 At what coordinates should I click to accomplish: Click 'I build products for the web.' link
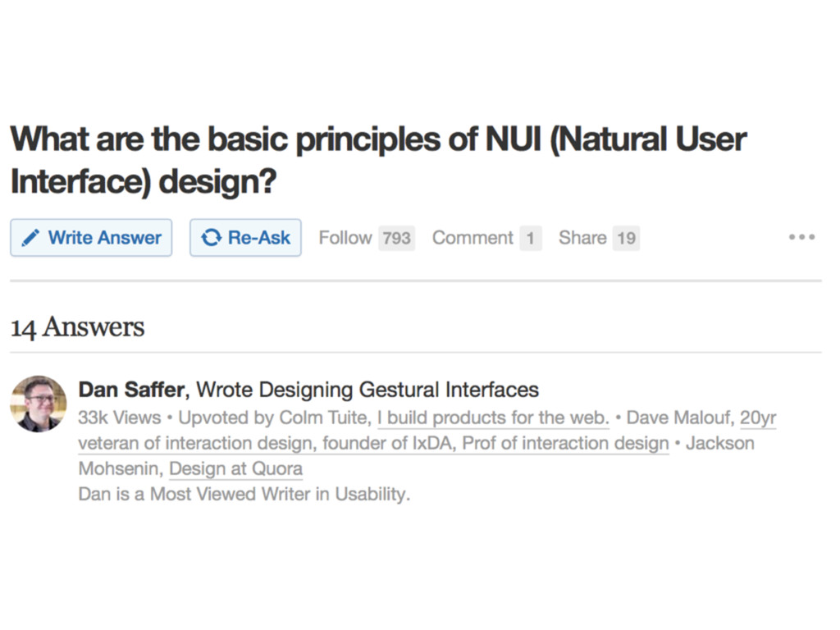click(493, 418)
